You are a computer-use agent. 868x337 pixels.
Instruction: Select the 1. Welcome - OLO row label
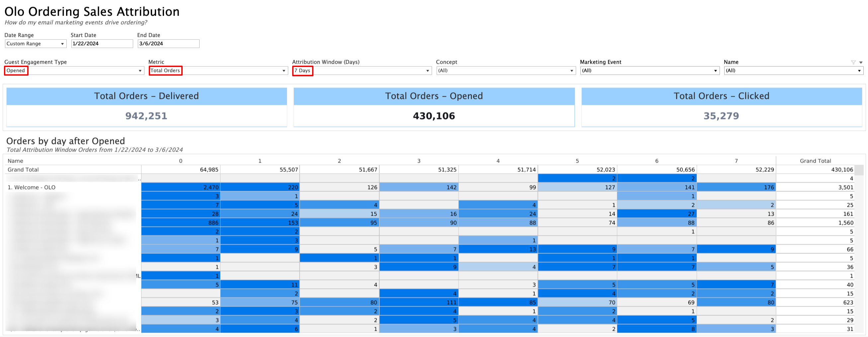click(32, 187)
